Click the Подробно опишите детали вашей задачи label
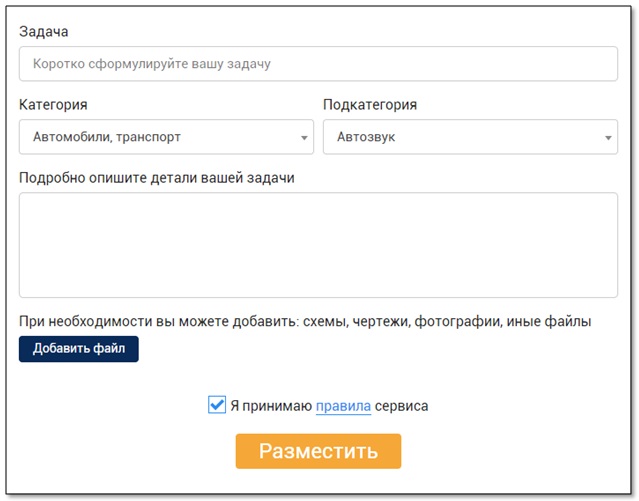The width and height of the screenshot is (639, 501). click(x=156, y=178)
